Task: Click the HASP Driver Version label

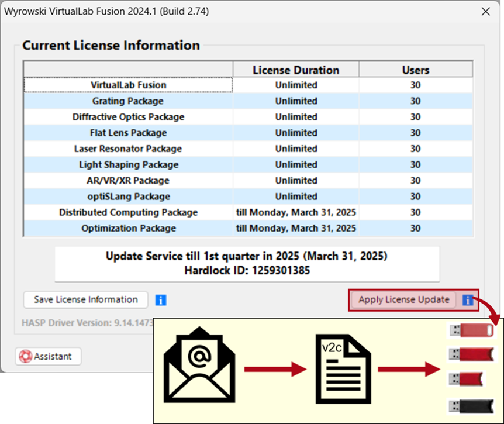Action: coord(88,323)
